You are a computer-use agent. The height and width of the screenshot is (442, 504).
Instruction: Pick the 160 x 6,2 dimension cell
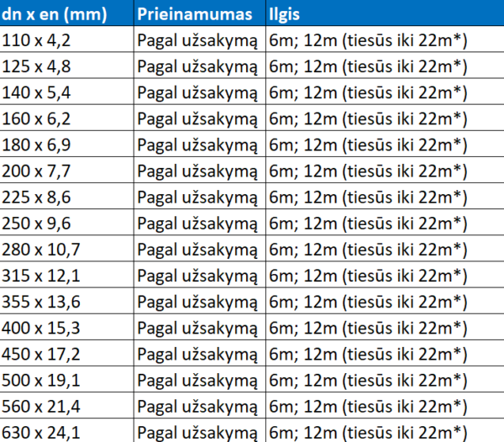click(66, 118)
